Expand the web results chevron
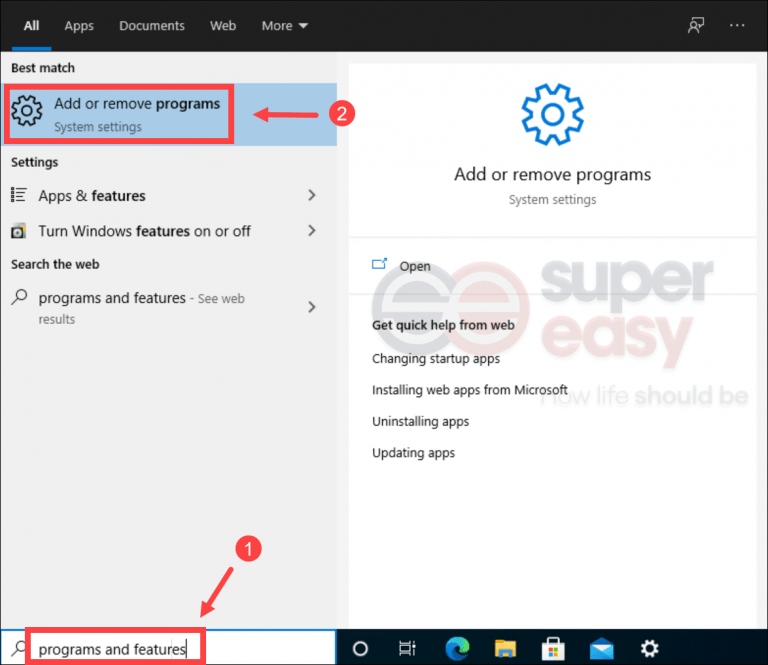 coord(312,307)
